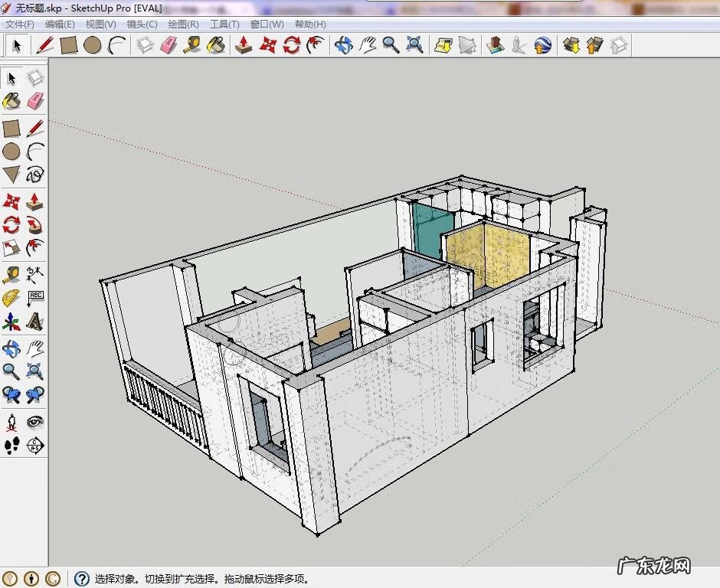Click the Look Around eye icon
The width and height of the screenshot is (720, 588).
click(x=35, y=422)
